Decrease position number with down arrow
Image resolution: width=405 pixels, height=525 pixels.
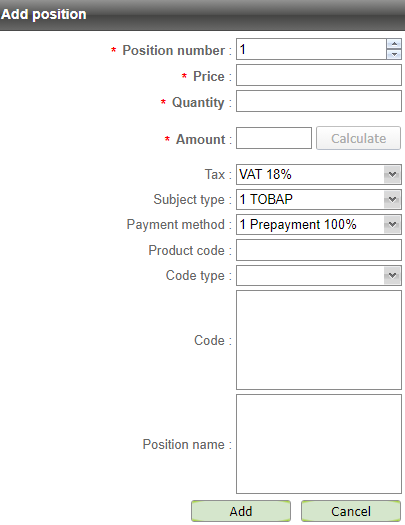point(394,54)
